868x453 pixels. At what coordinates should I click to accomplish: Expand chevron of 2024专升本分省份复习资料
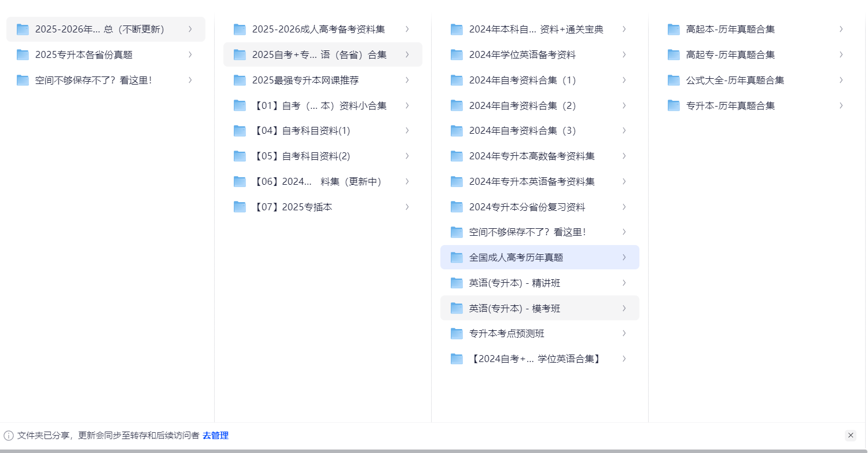click(x=624, y=207)
